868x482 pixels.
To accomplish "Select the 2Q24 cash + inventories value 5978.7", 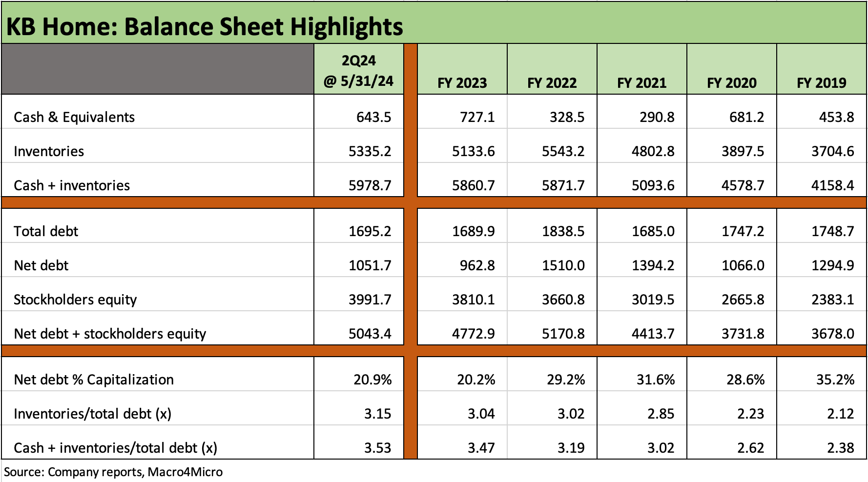I will (x=370, y=185).
